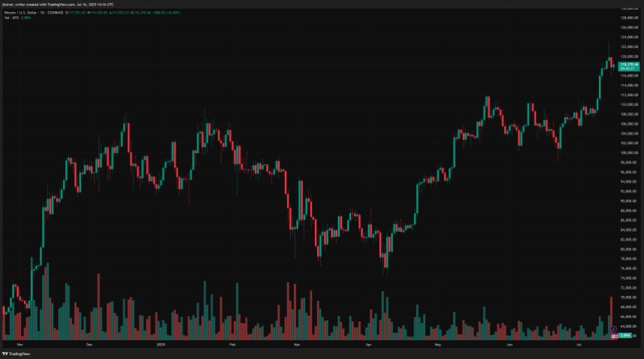Select the Apr marker on the time axis
644x359 pixels.
368,344
